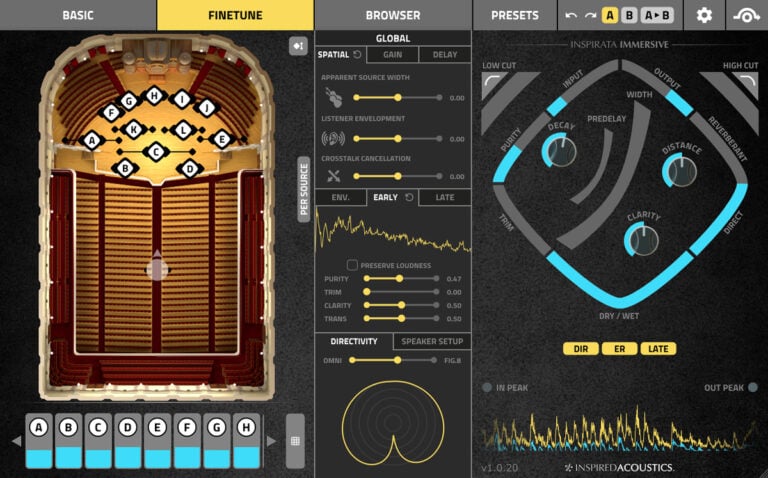Toggle the LATE yellow button
Screen dimensions: 768x478
pos(658,349)
